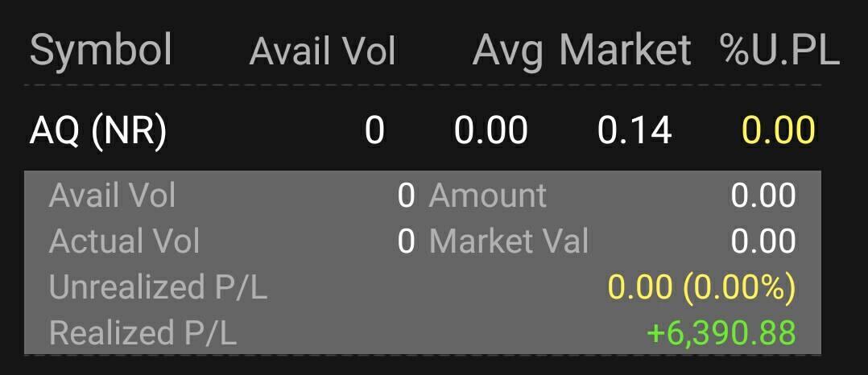Screen dimensions: 868x375
Task: Select Avail Vol label in detail panel
Action: [113, 196]
